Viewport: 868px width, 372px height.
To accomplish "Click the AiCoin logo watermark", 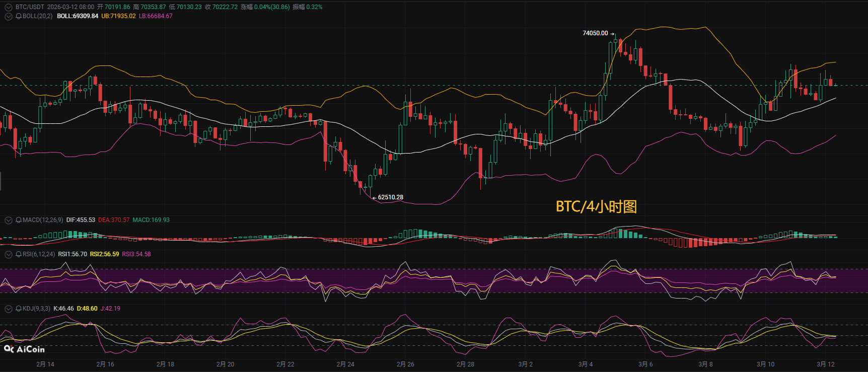I will pyautogui.click(x=25, y=349).
